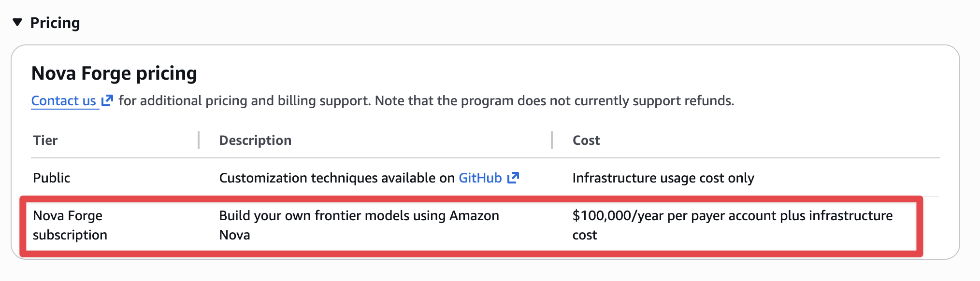The height and width of the screenshot is (281, 980).
Task: Click the Pricing section title
Action: pos(55,23)
